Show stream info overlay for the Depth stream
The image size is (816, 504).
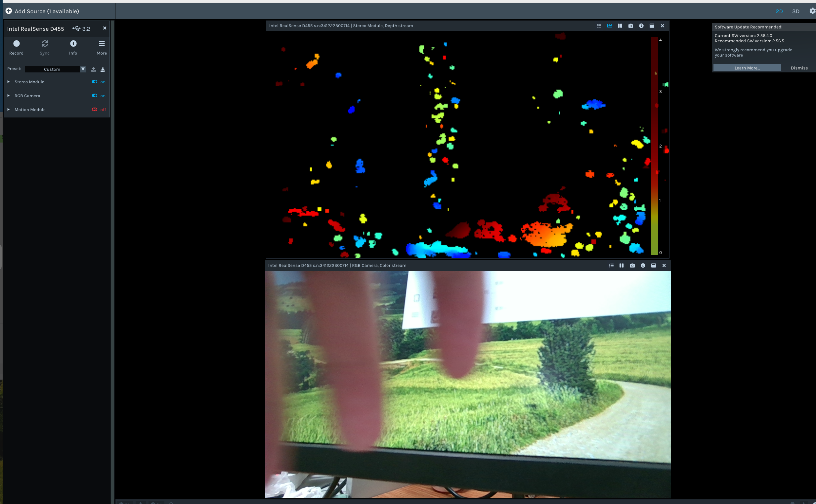click(x=641, y=26)
